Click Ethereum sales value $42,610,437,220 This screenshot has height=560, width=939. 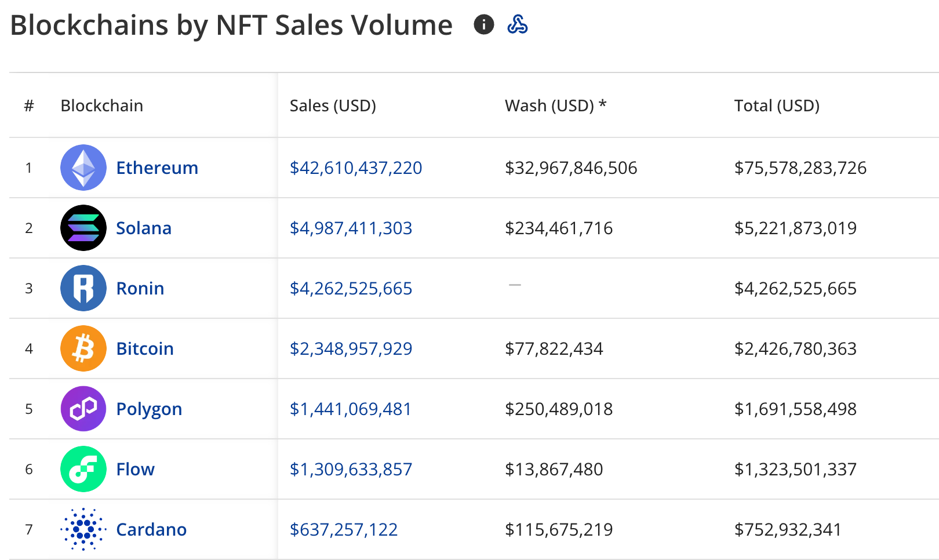pyautogui.click(x=356, y=168)
